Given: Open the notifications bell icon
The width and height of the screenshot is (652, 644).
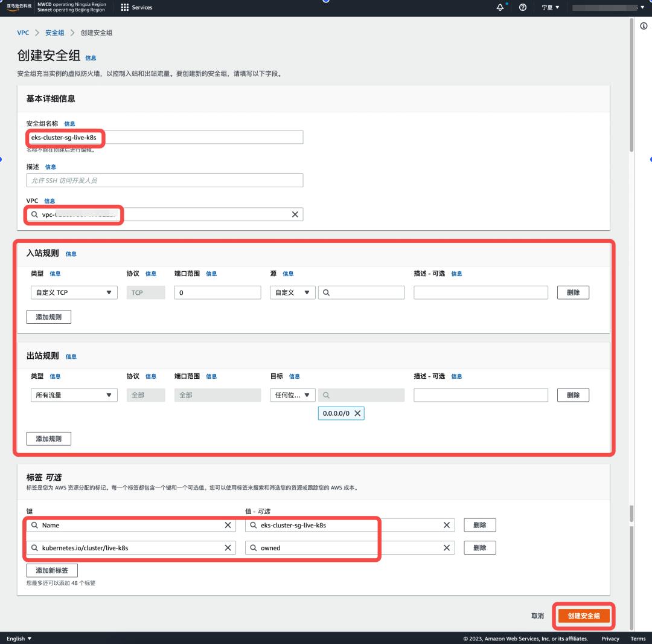Looking at the screenshot, I should (500, 7).
